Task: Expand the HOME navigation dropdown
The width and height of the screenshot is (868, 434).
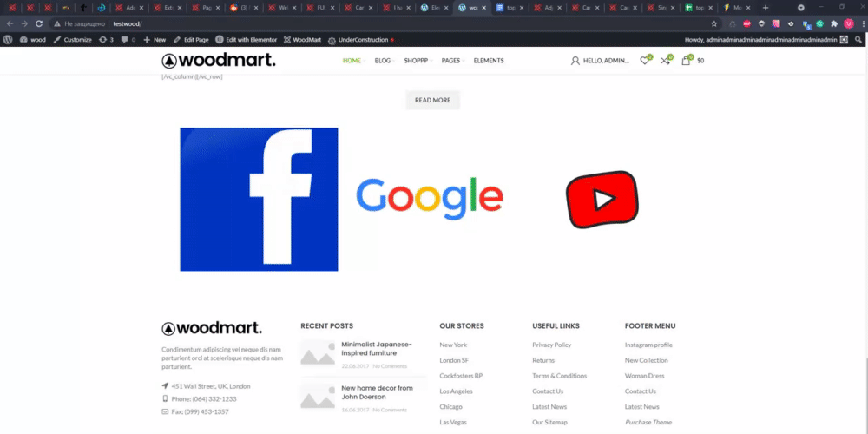Action: (354, 61)
